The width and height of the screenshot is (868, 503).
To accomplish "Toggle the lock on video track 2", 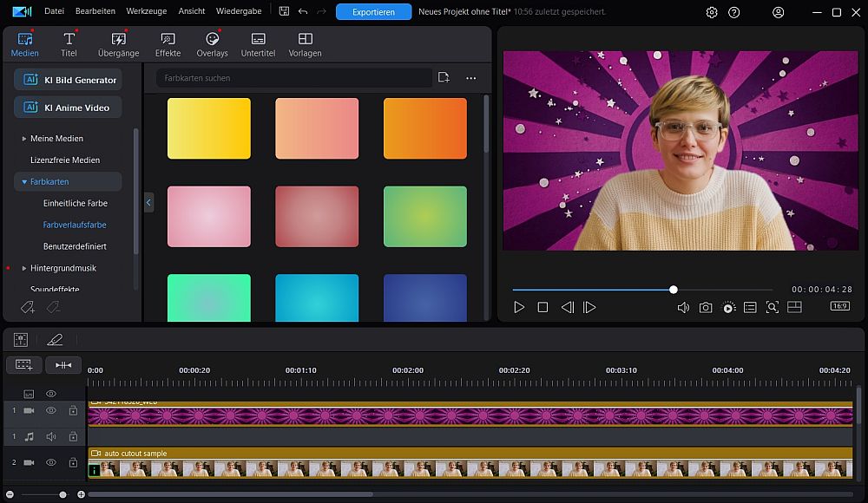I will tap(73, 462).
